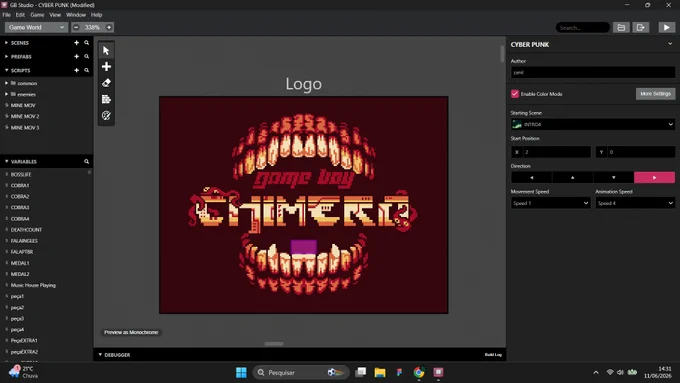Select the arrow Select tool
Image resolution: width=680 pixels, height=383 pixels.
[106, 51]
